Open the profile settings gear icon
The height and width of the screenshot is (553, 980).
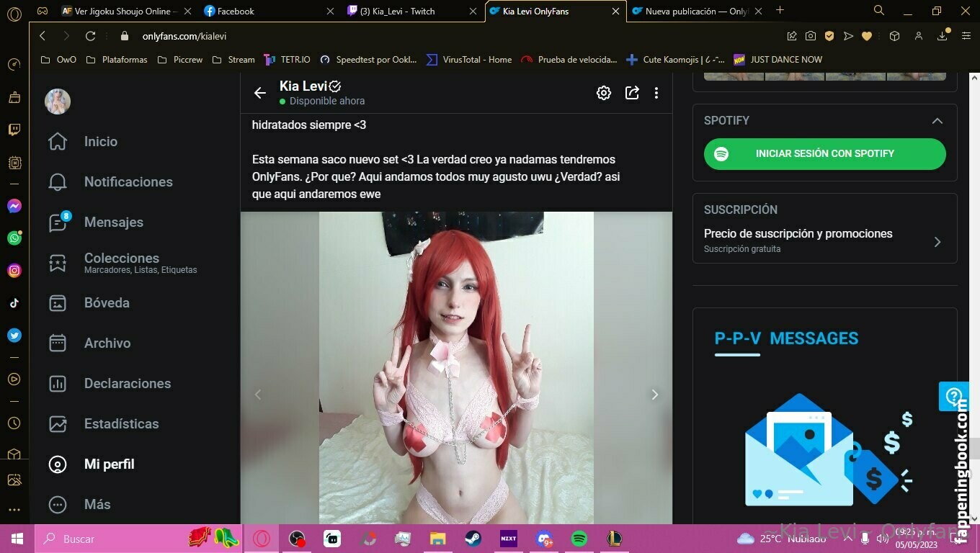tap(604, 93)
